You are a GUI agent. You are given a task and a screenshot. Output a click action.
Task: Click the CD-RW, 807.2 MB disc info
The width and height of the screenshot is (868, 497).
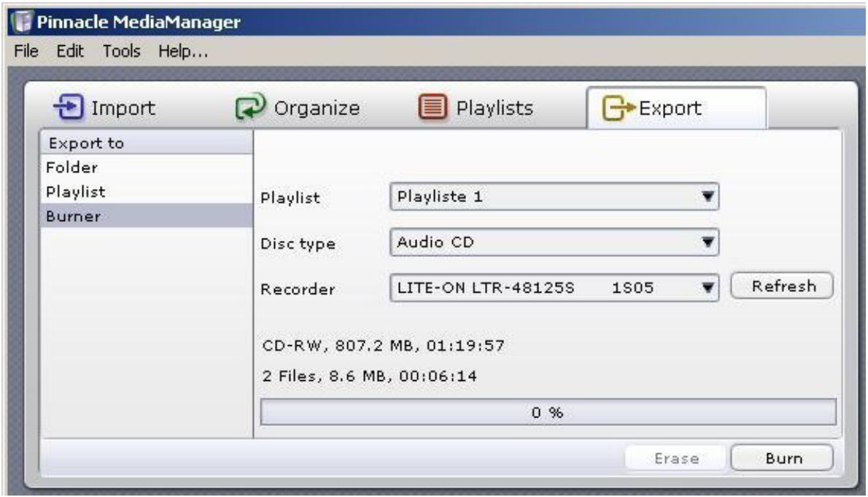(383, 346)
